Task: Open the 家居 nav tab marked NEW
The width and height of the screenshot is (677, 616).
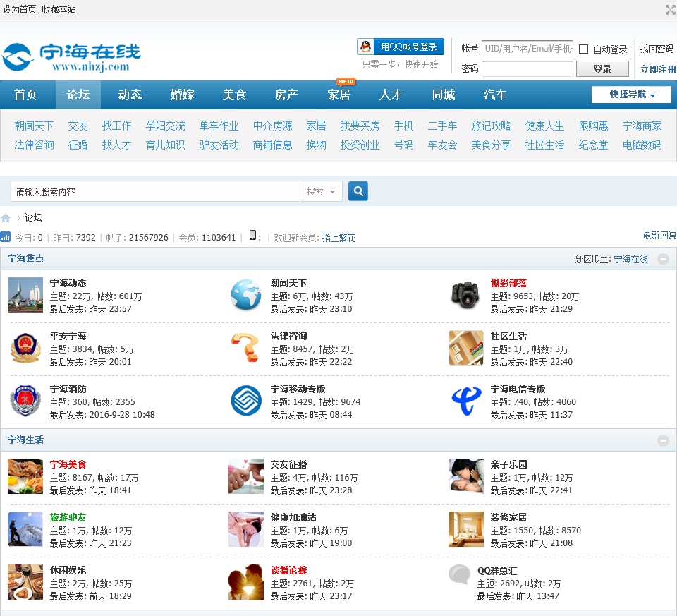Action: pyautogui.click(x=338, y=95)
